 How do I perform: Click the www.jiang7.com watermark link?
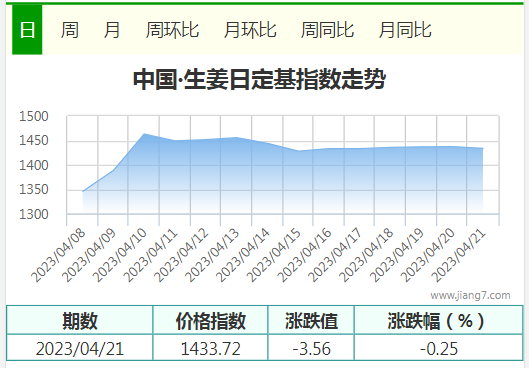point(470,295)
